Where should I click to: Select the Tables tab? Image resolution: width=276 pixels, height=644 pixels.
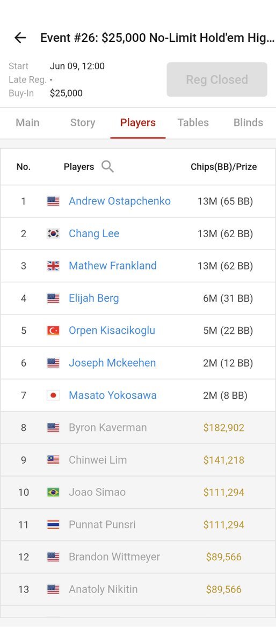[x=193, y=122]
